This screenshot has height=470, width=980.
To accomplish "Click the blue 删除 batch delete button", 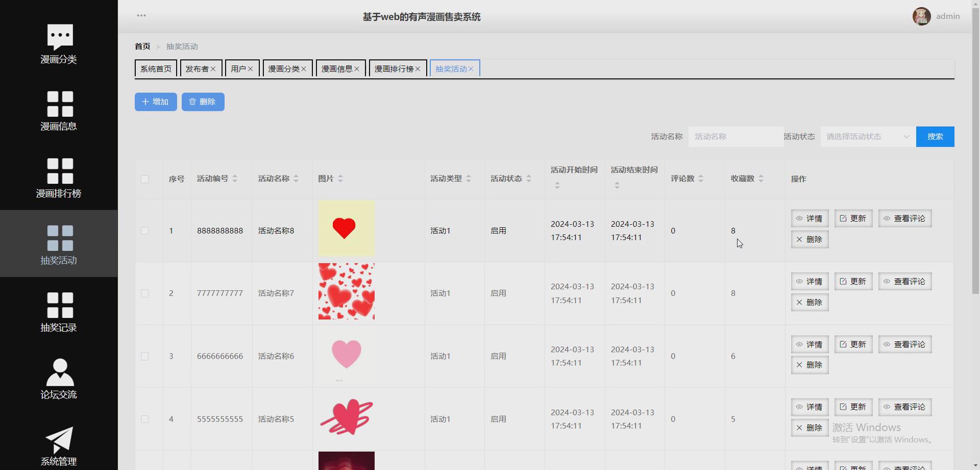I will pos(203,102).
